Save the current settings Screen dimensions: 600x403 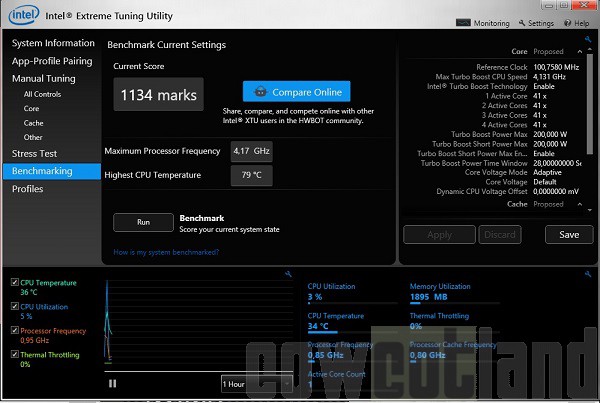569,235
